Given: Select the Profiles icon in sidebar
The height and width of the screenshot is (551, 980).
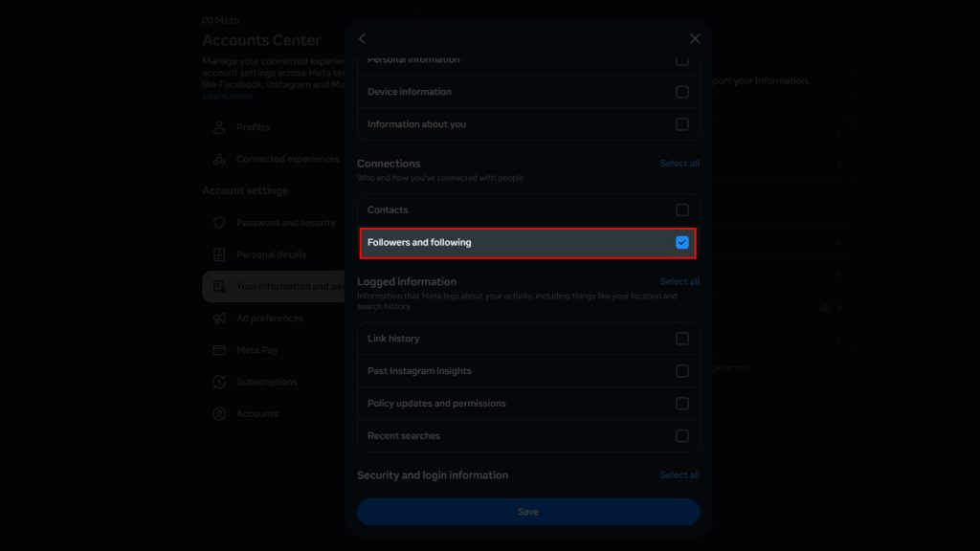Looking at the screenshot, I should (x=219, y=127).
